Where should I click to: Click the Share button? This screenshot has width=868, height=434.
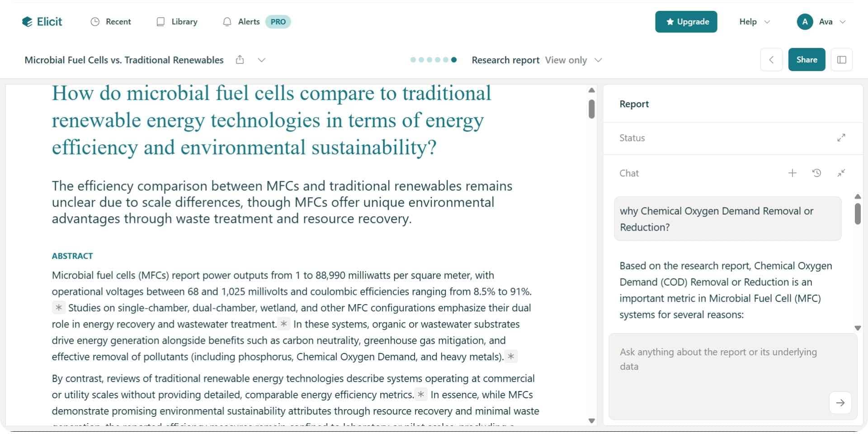point(807,60)
